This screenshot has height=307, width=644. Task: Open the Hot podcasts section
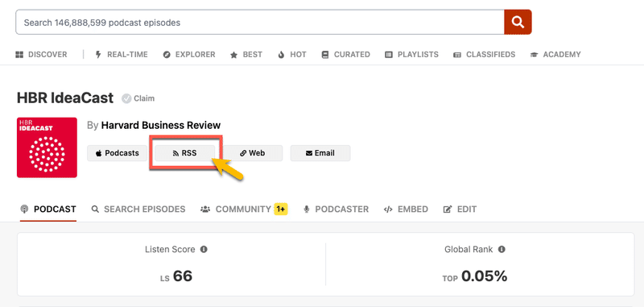[x=292, y=54]
